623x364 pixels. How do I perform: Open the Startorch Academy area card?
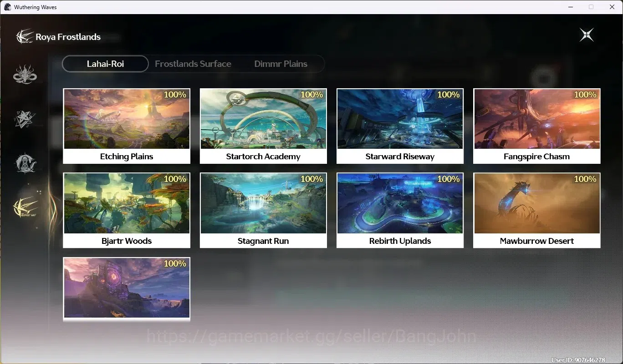pyautogui.click(x=263, y=126)
